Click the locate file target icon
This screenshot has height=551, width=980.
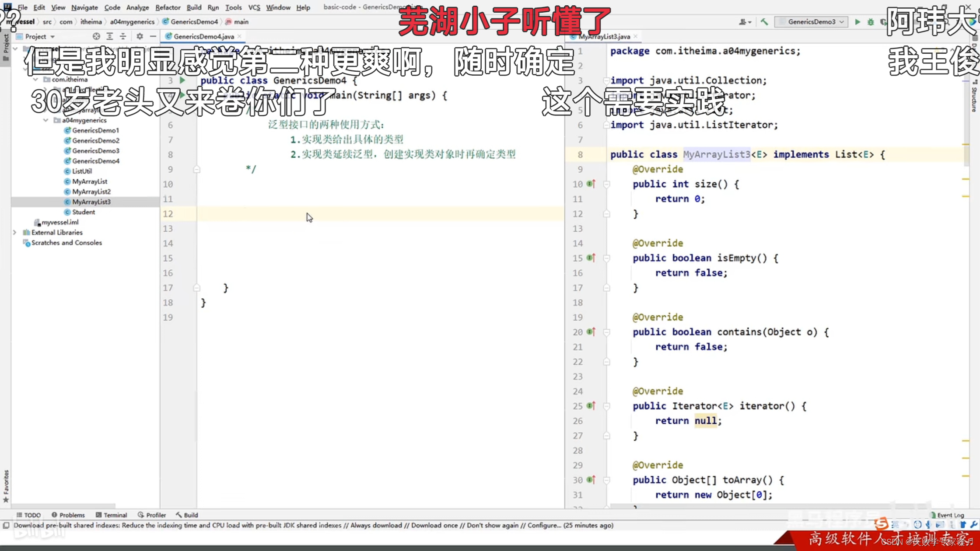[96, 36]
